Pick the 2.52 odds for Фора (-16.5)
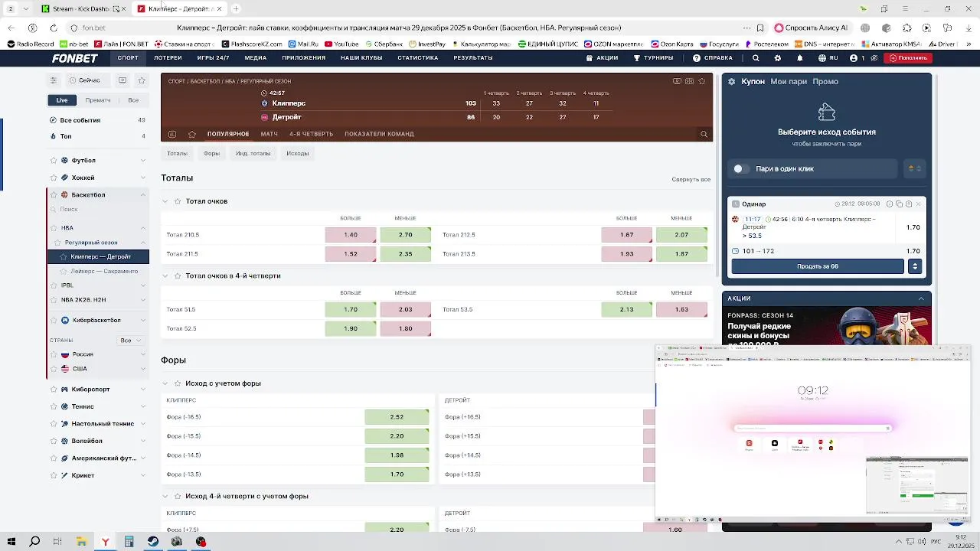Screen dimensions: 980x551 397,417
